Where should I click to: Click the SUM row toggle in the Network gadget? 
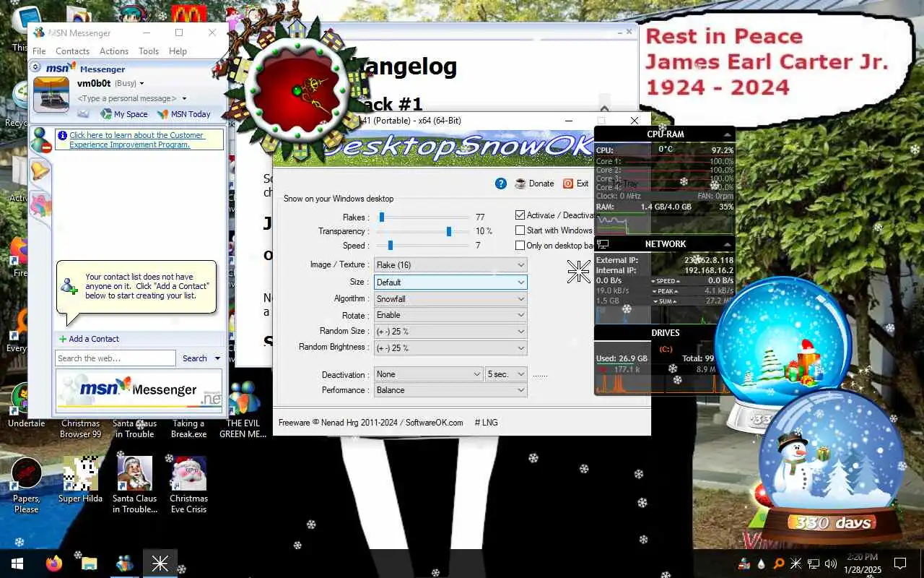pos(665,301)
